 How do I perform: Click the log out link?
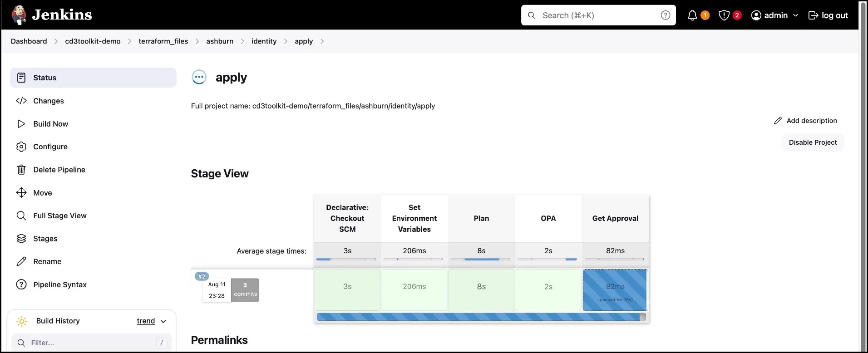tap(829, 15)
